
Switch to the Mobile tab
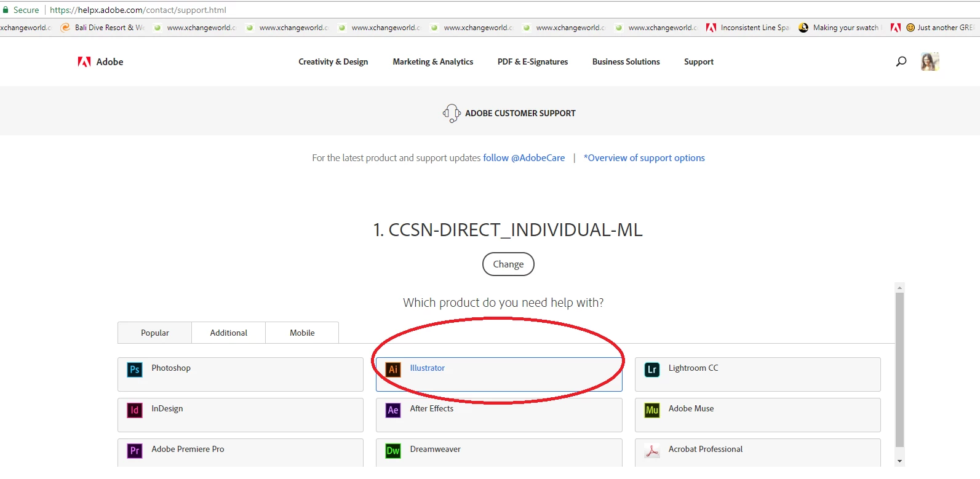pyautogui.click(x=302, y=333)
